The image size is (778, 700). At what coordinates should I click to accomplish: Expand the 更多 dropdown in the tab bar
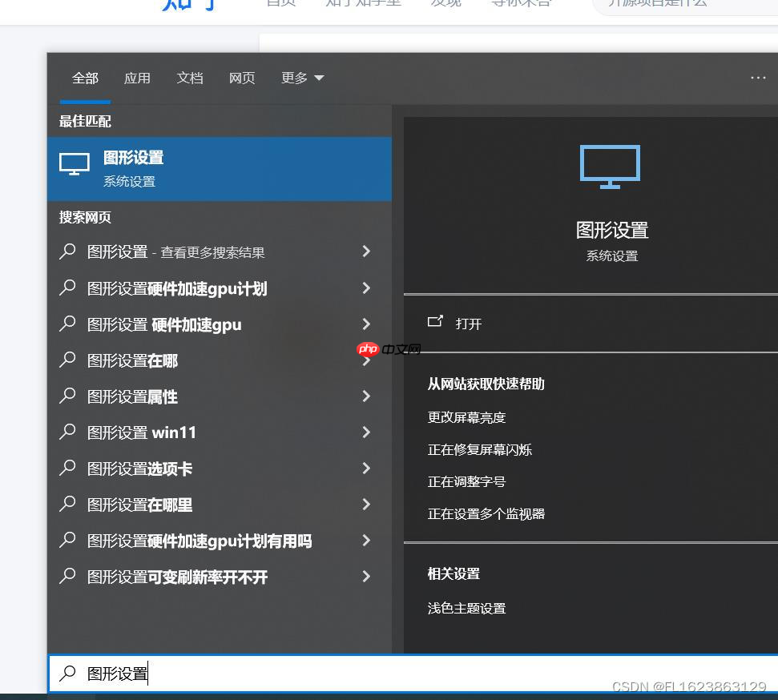tap(302, 78)
